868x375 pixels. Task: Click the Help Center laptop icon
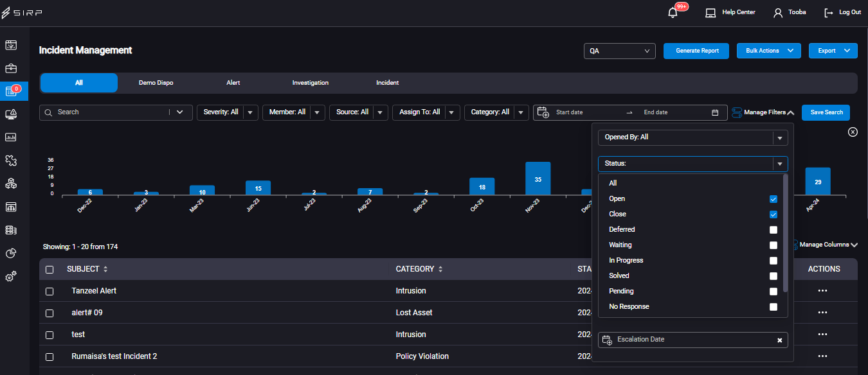(710, 13)
